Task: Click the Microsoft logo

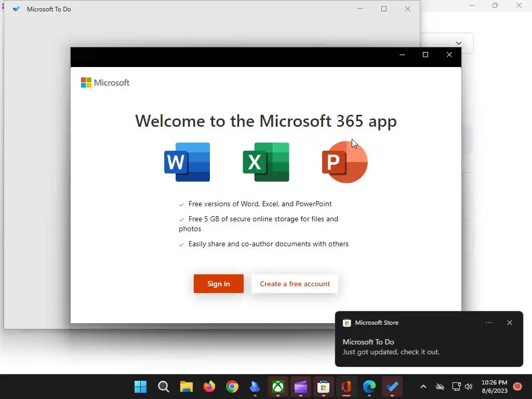Action: coord(105,83)
